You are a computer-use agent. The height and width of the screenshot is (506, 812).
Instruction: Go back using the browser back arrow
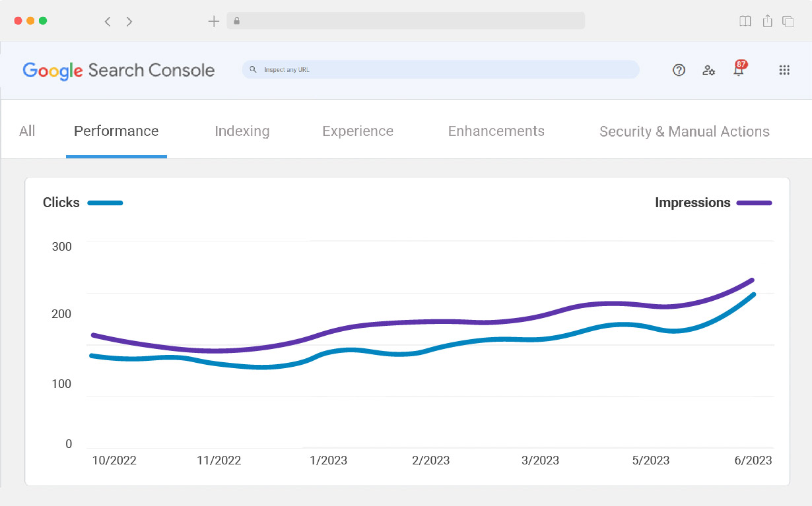(108, 21)
